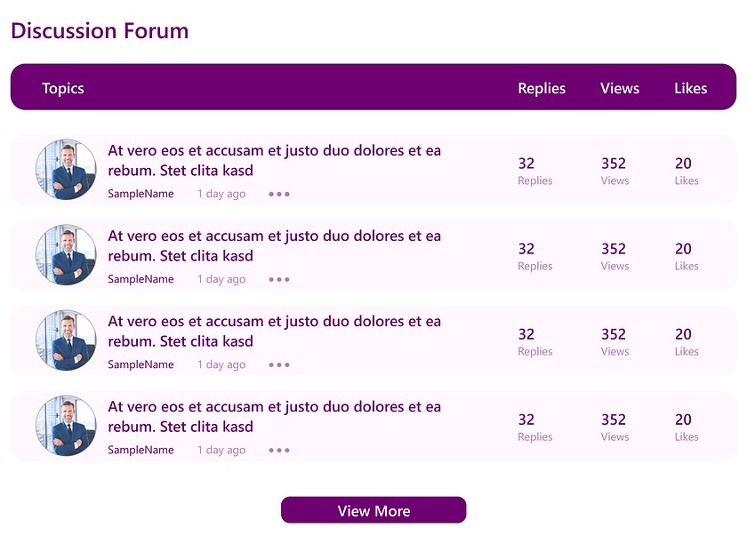Open the ellipsis menu on the second topic
This screenshot has height=560, width=747.
coord(278,279)
